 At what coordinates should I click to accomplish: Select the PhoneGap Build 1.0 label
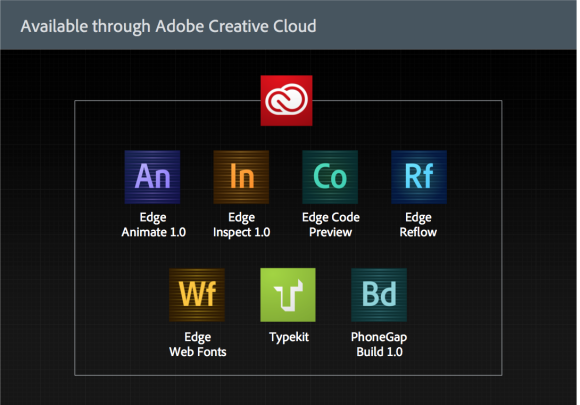[x=379, y=344]
